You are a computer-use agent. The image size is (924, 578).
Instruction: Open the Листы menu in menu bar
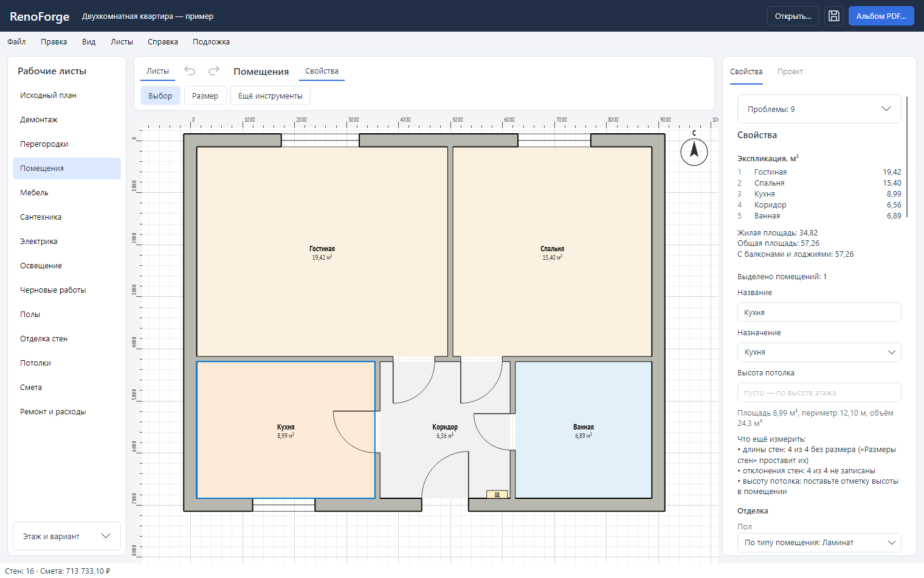122,42
